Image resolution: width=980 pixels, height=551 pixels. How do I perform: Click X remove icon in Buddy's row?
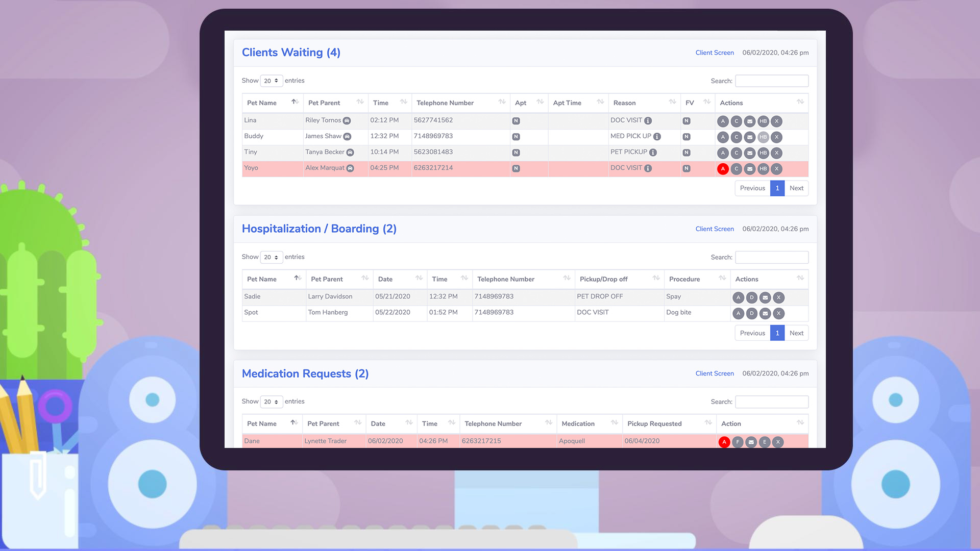[776, 137]
